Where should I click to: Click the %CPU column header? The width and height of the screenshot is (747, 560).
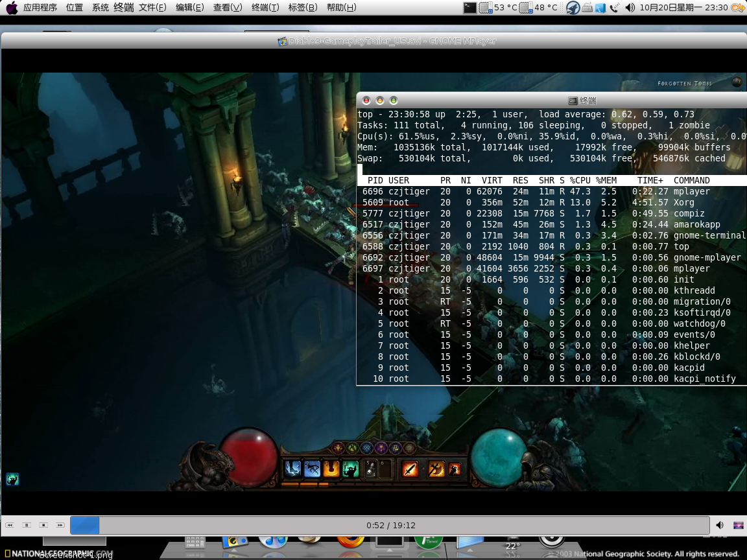pos(580,180)
